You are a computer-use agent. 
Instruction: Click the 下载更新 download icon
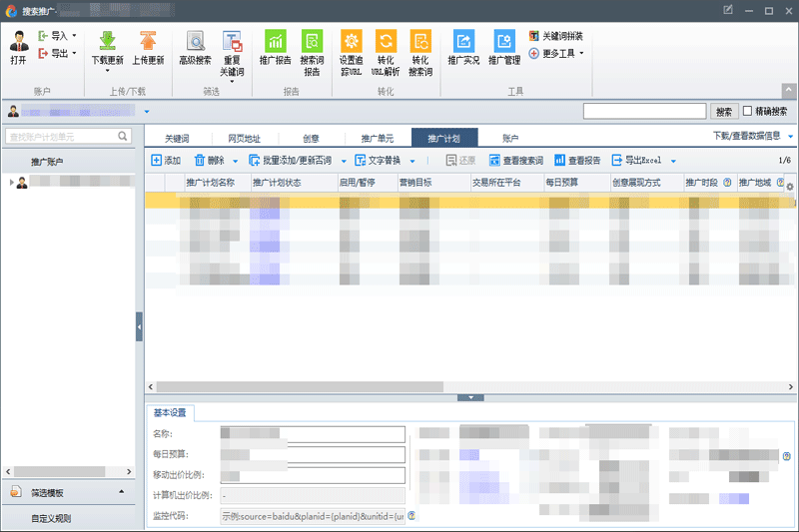point(107,41)
